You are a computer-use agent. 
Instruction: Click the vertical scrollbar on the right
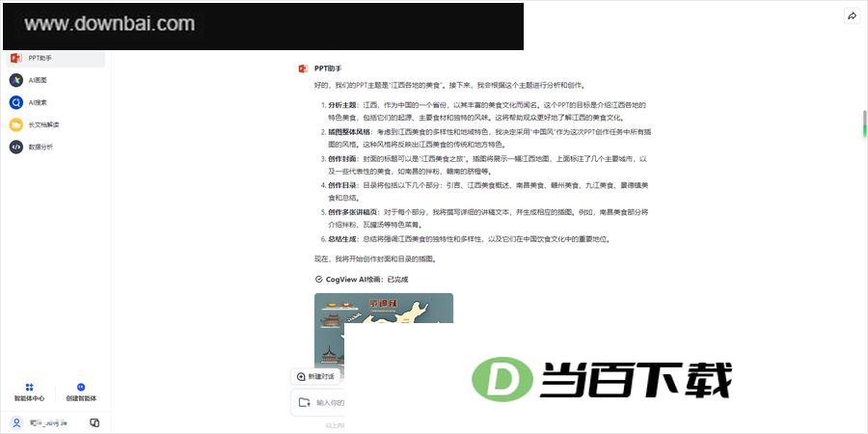click(863, 123)
